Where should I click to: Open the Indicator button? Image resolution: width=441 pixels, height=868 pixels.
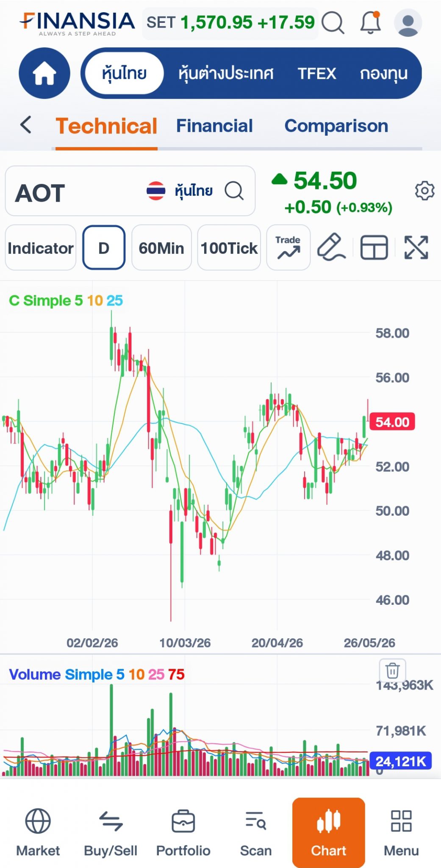pos(41,248)
